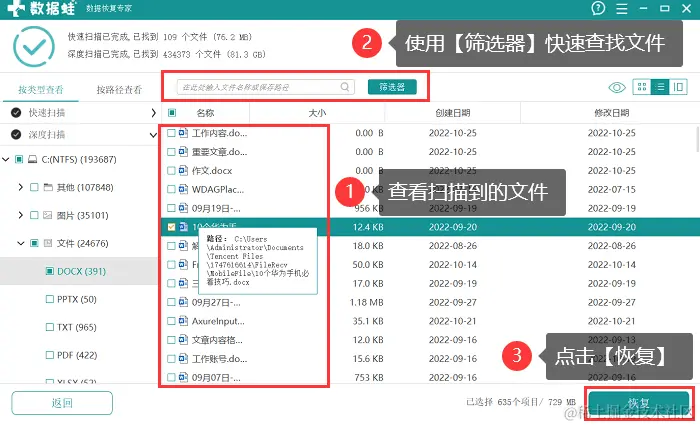Image resolution: width=700 pixels, height=426 pixels.
Task: Check the TXT (965) checkbox
Action: coord(50,327)
